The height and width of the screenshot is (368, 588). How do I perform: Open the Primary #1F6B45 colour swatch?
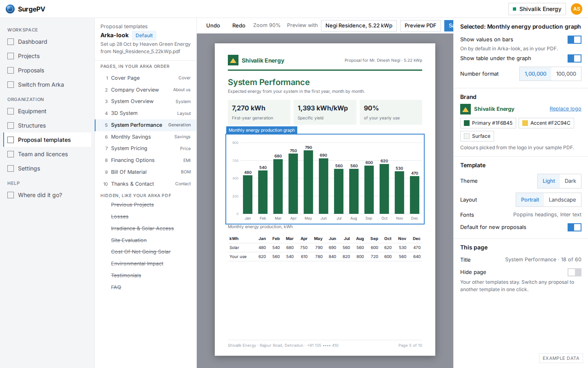click(488, 123)
